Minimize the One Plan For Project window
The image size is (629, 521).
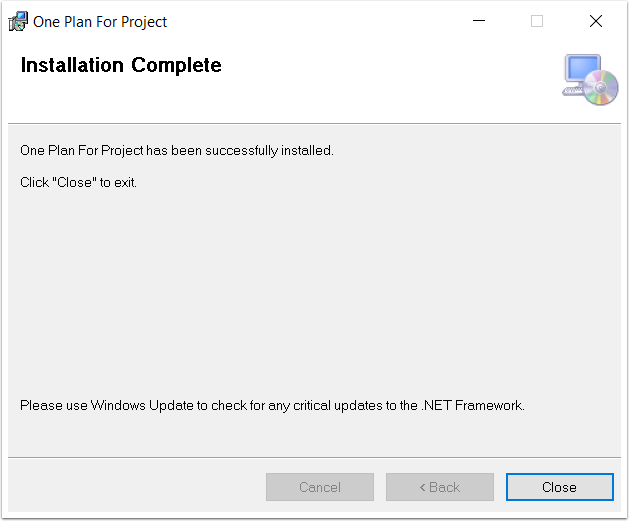point(479,21)
